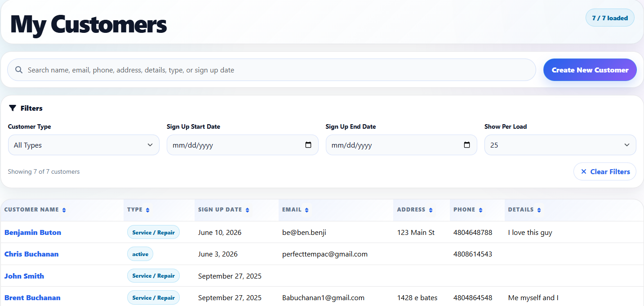Click the phone number 4808614543
Screen dimensions: 644x306
pyautogui.click(x=473, y=254)
